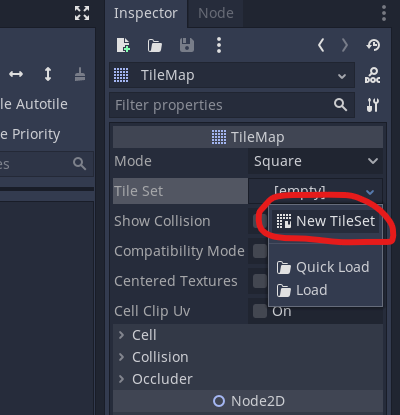
Task: Open the object history list icon
Action: [x=373, y=45]
